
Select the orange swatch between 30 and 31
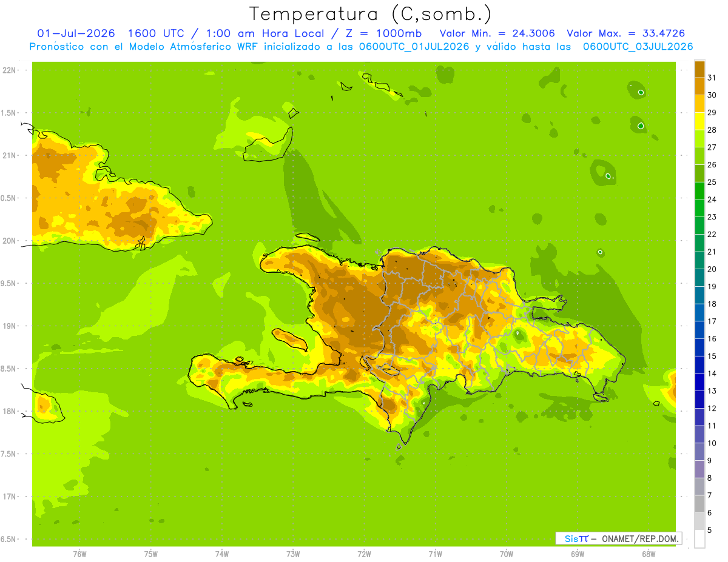point(699,87)
